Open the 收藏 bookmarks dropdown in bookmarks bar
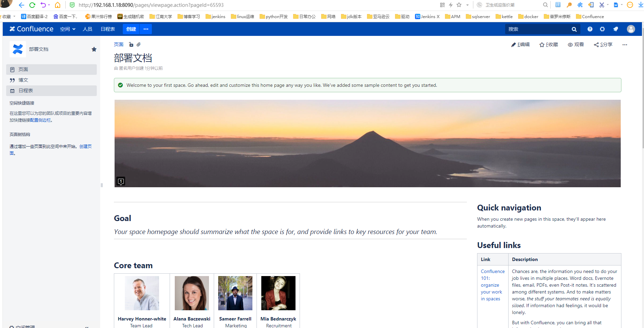The image size is (644, 328). [x=9, y=16]
